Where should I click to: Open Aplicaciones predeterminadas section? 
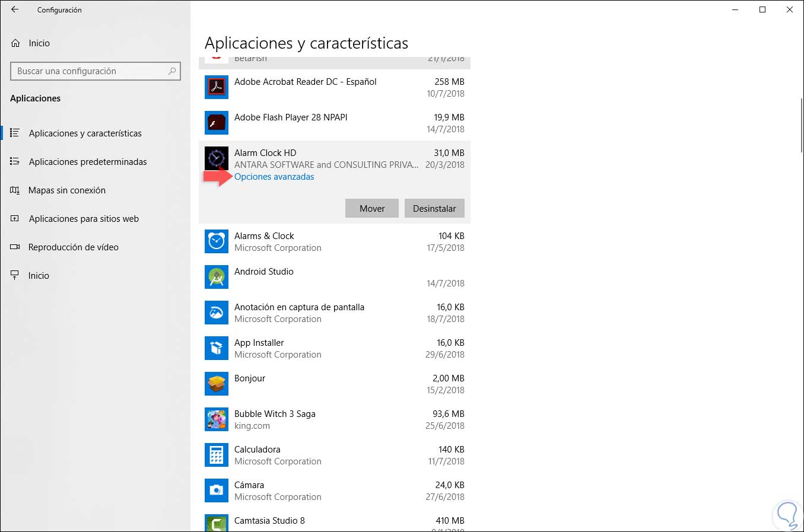[x=96, y=161]
